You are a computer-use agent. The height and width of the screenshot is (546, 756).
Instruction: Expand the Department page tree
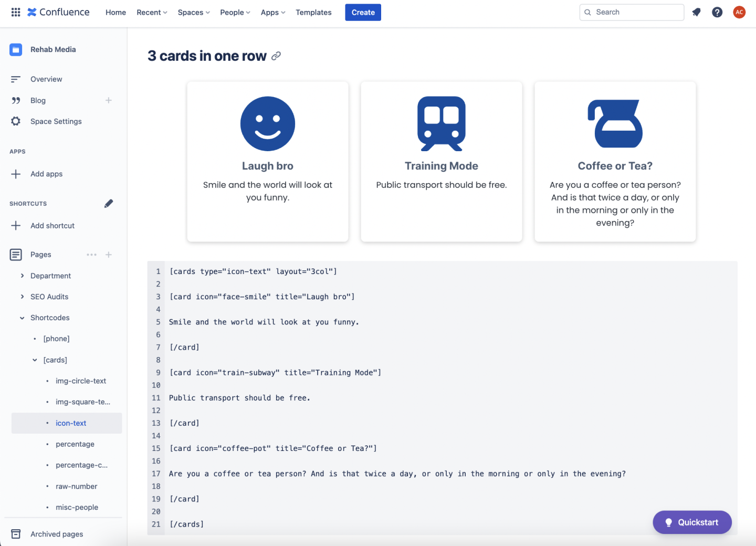22,276
